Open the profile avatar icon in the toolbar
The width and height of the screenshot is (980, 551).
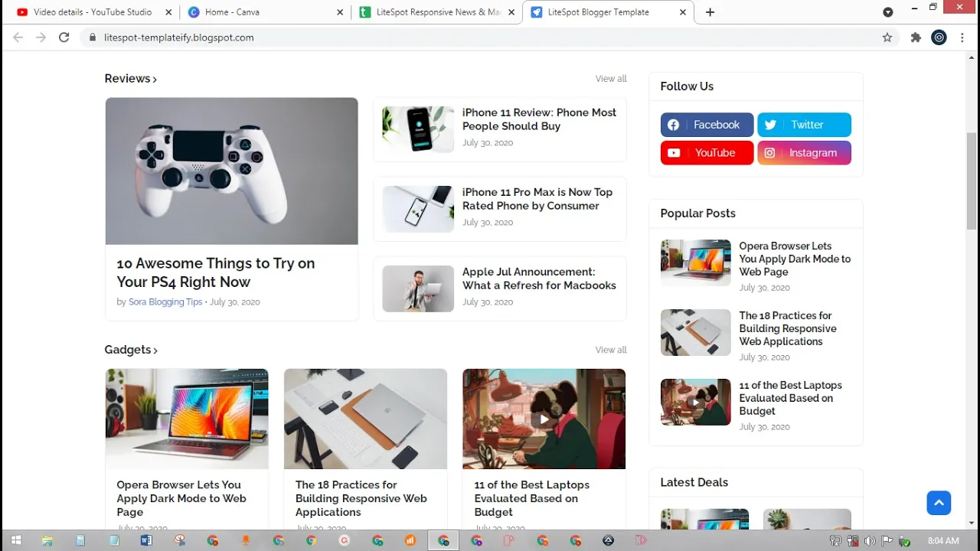[x=939, y=37]
